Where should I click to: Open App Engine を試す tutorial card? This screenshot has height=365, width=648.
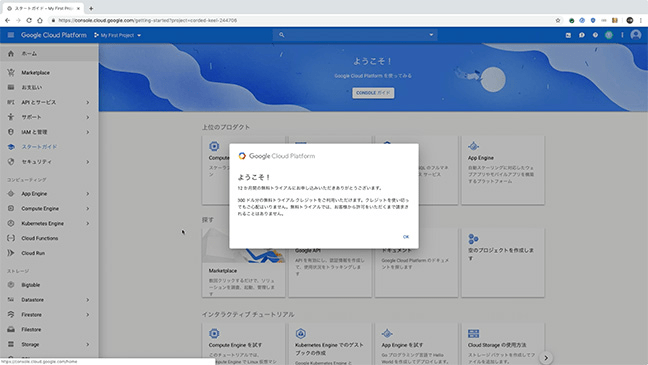417,344
